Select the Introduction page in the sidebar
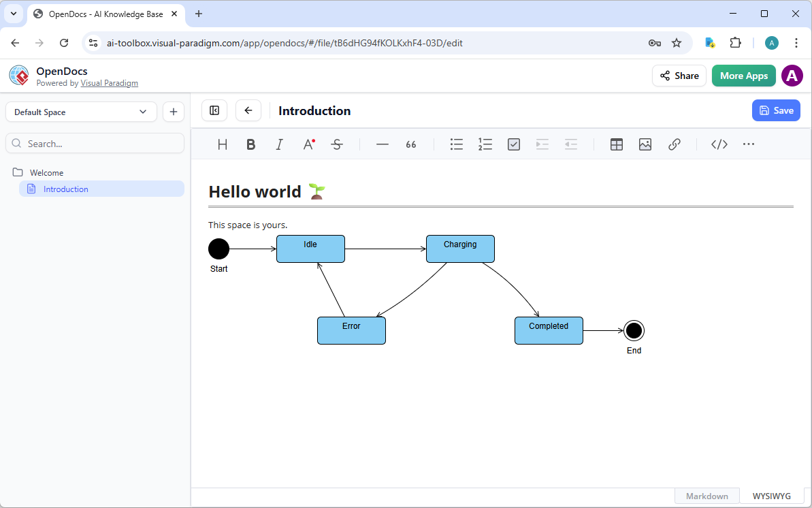 pyautogui.click(x=65, y=189)
